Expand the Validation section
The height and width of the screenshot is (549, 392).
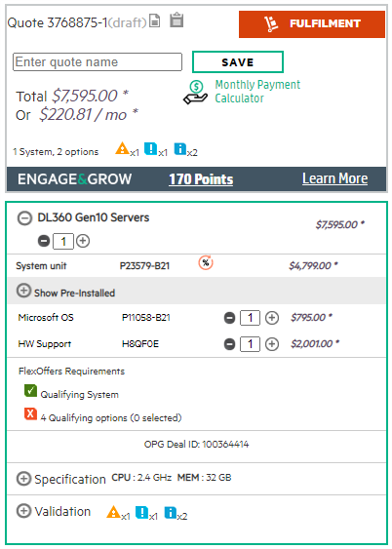23,511
